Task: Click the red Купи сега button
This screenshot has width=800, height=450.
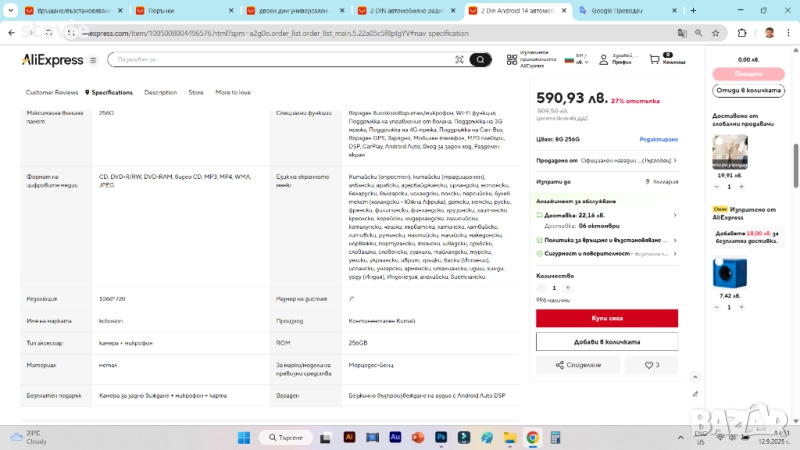Action: [606, 318]
